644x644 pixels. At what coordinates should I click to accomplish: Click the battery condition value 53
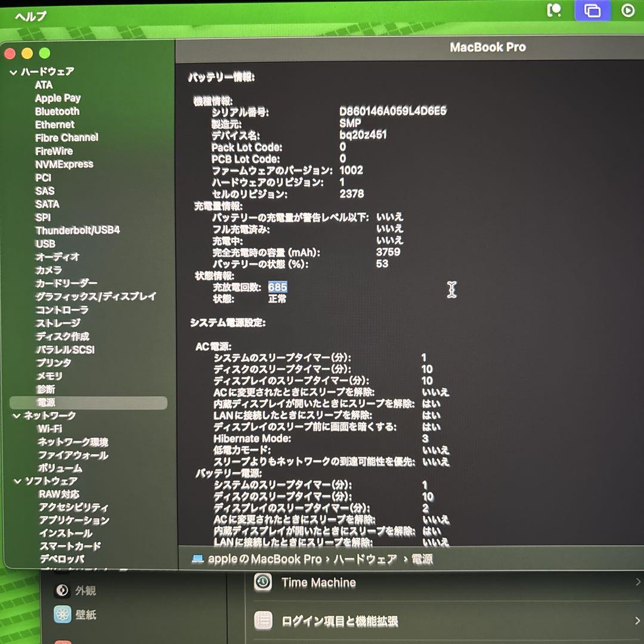pos(382,264)
